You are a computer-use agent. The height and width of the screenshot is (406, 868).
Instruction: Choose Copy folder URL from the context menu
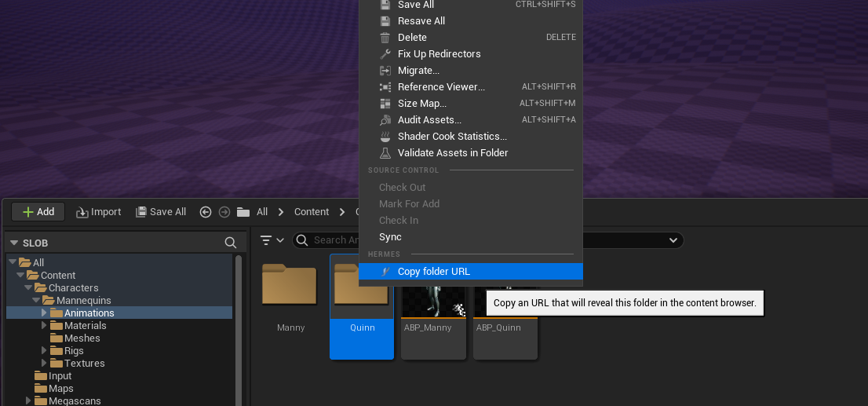pyautogui.click(x=433, y=272)
